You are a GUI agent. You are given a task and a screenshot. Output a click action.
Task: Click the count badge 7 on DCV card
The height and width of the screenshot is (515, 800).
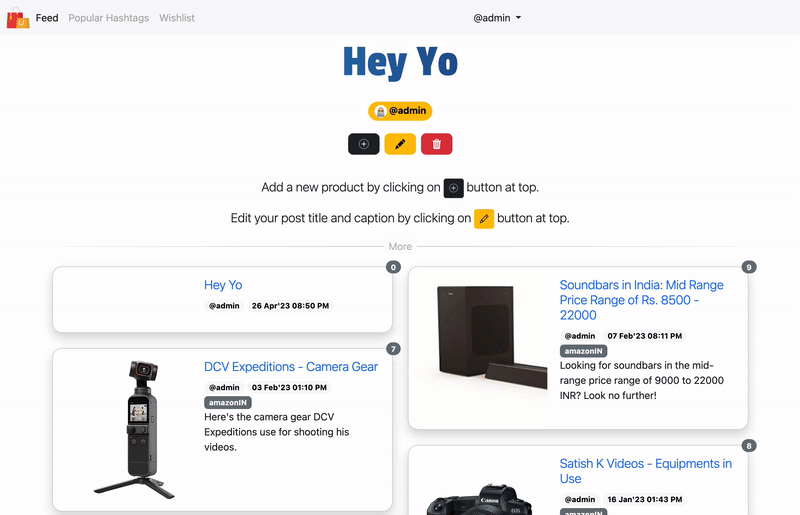click(x=393, y=349)
